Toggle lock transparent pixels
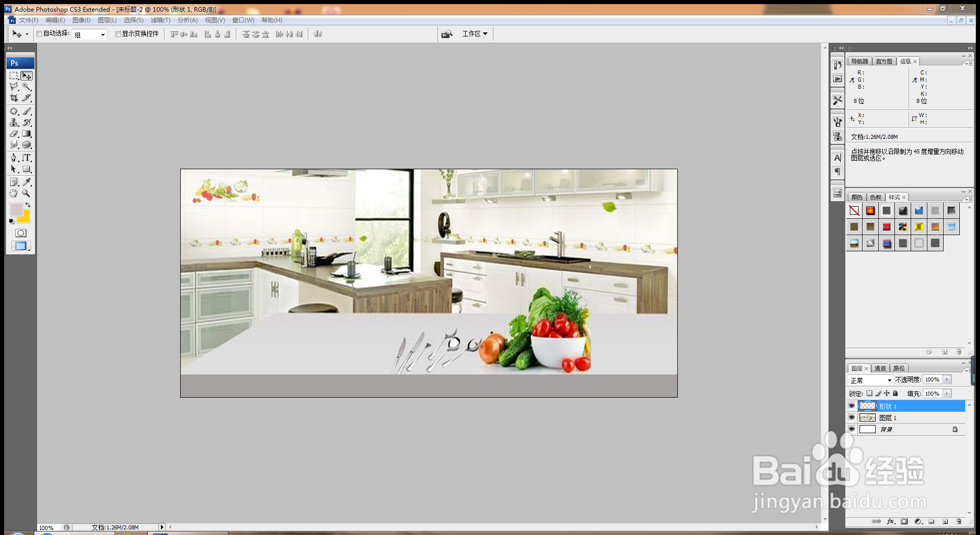Image resolution: width=980 pixels, height=535 pixels. point(869,393)
